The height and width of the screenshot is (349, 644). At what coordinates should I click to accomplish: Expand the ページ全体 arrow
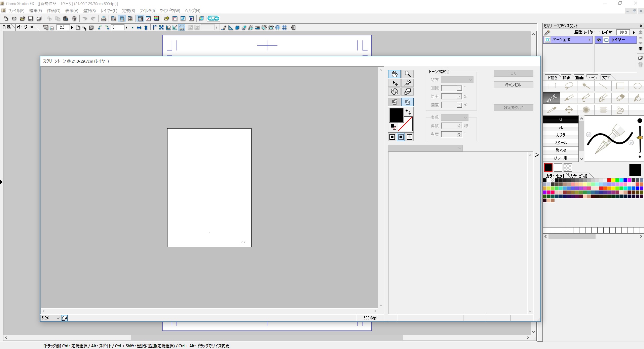click(x=589, y=40)
